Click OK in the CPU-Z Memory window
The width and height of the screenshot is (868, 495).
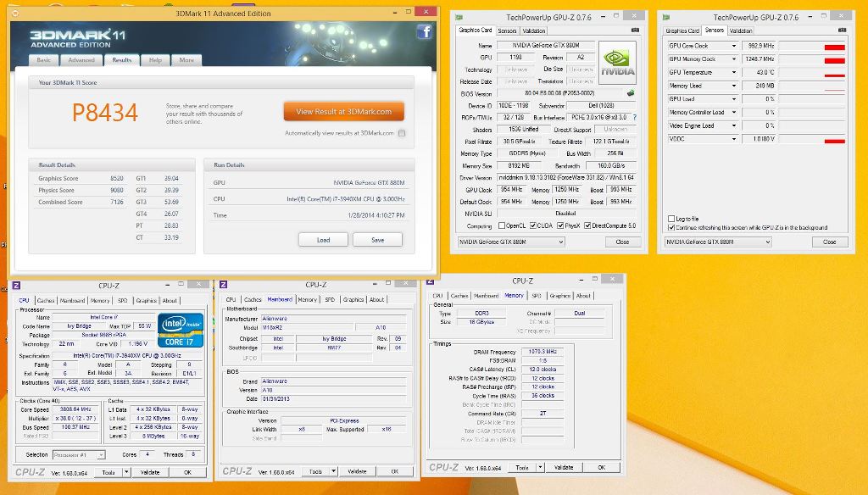click(601, 468)
